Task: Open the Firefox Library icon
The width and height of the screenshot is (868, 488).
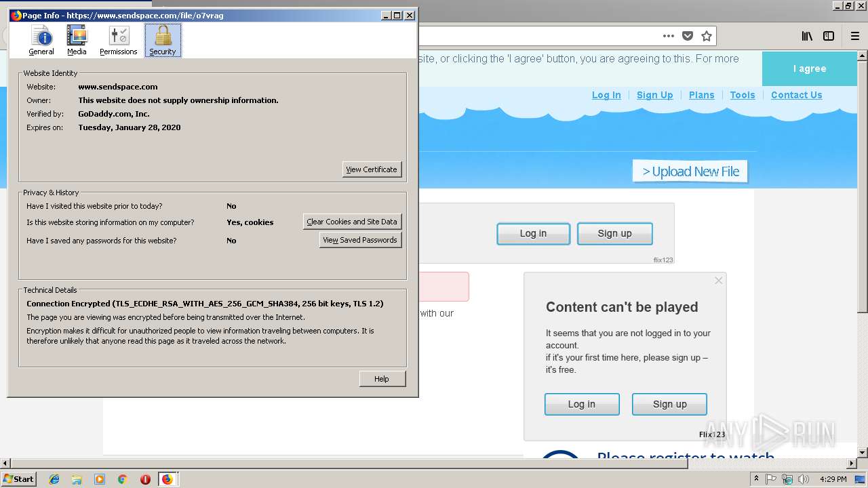Action: pos(807,36)
